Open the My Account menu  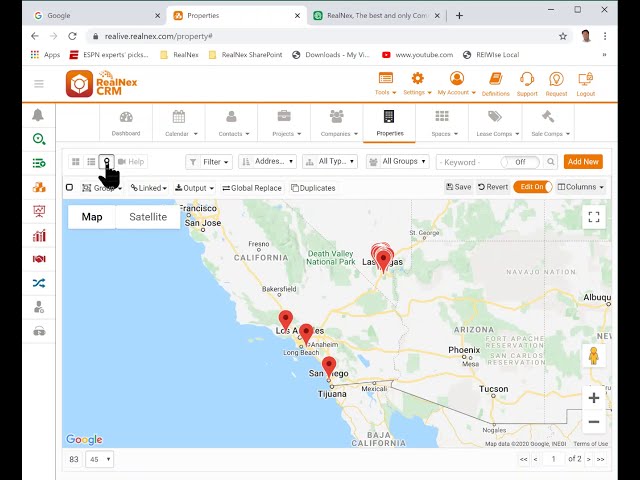(457, 84)
